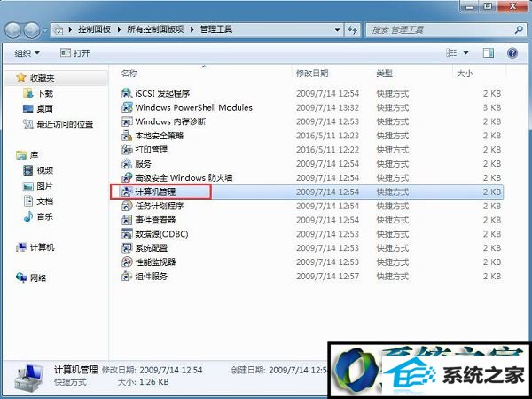This screenshot has width=532, height=399.
Task: Expand the address bar history dropdown
Action: pyautogui.click(x=337, y=30)
